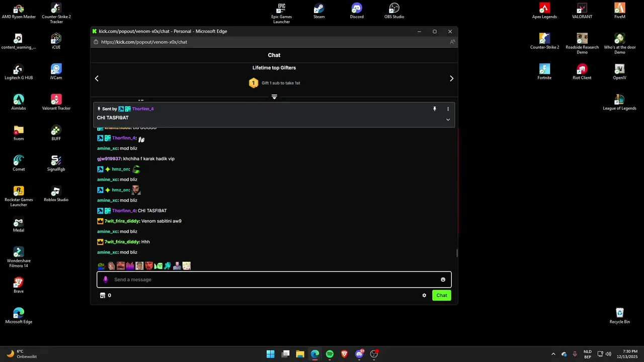Open the League of Legends shortcut

[x=620, y=103]
